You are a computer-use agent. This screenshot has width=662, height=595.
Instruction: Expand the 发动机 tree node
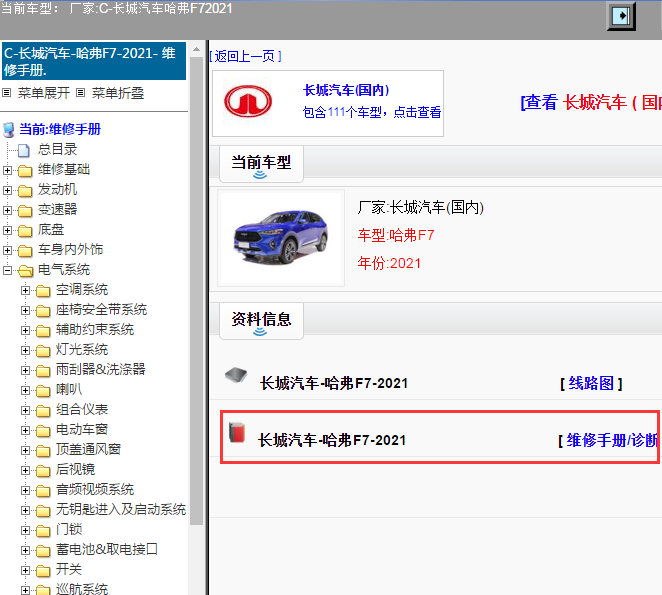coord(7,190)
